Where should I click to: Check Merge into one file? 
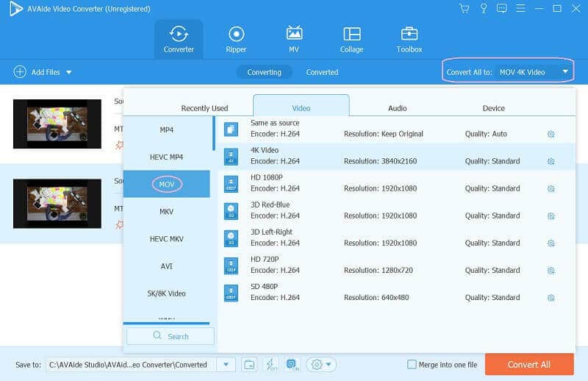[x=412, y=365]
